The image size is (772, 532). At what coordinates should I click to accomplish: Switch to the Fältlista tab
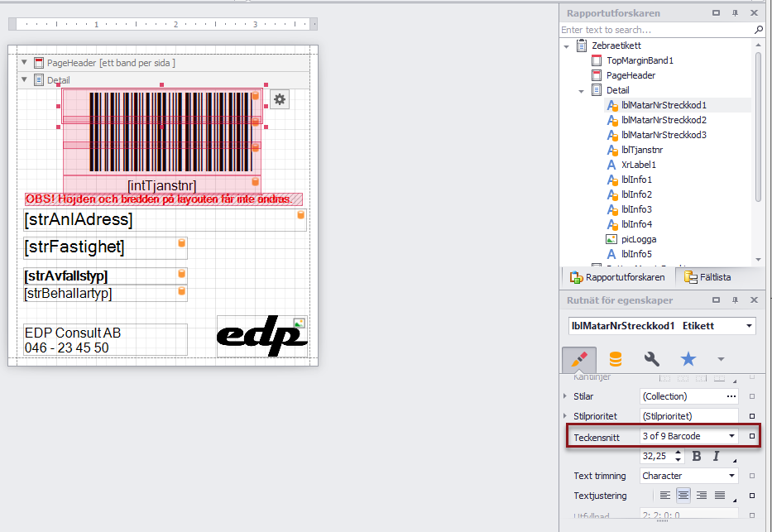pos(707,277)
